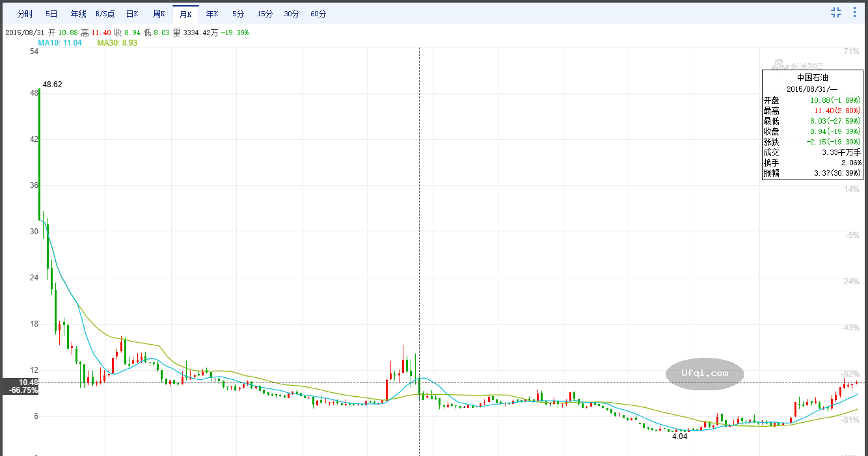Viewport: 868px width, 456px height.
Task: Click the active 月K monthly tab
Action: click(x=185, y=14)
